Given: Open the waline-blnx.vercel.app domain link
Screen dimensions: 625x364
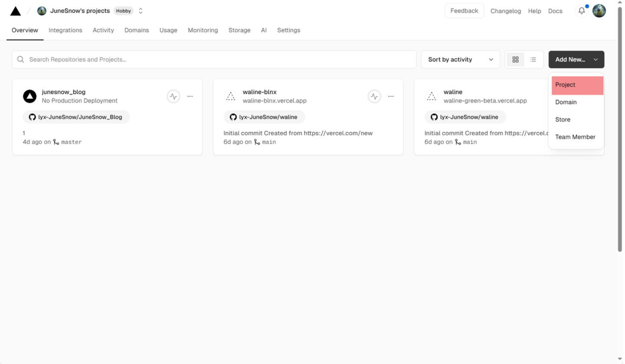Looking at the screenshot, I should [274, 101].
